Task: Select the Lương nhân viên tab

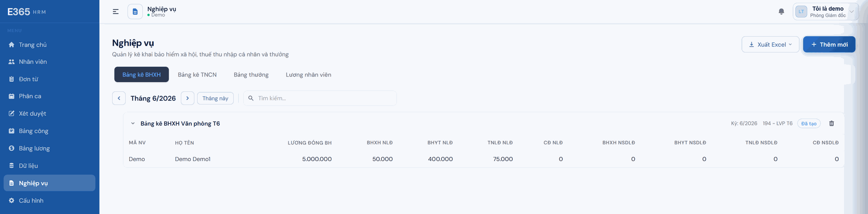Action: (308, 75)
